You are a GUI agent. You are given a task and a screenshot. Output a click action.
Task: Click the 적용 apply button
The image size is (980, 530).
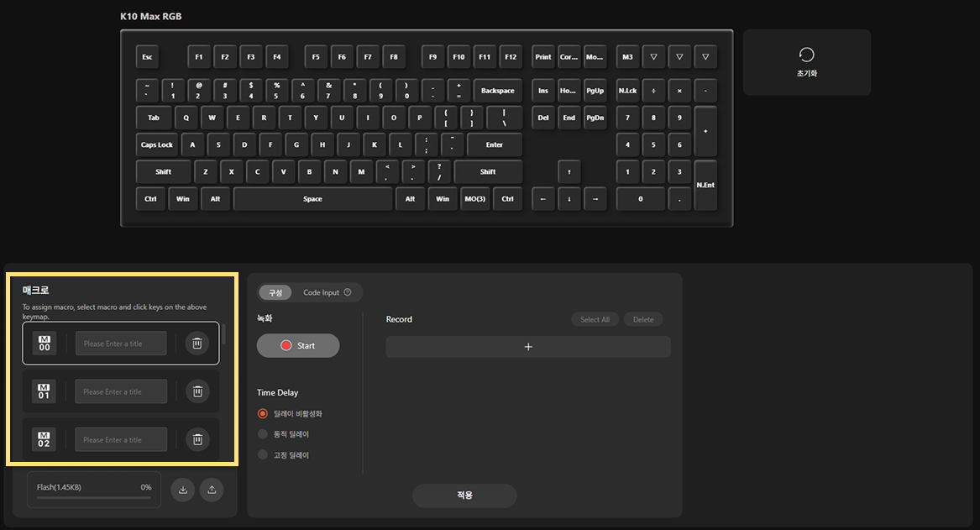464,495
